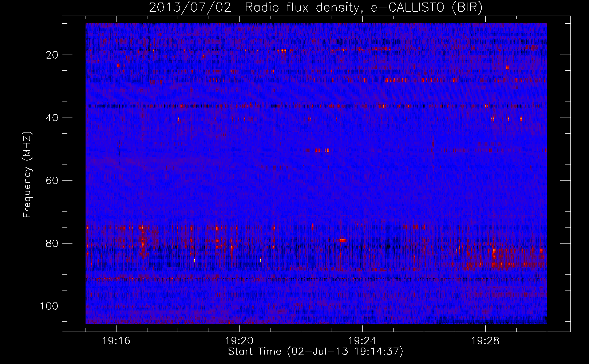This screenshot has width=589, height=364.
Task: Click the 19:28 time tick label
Action: [x=485, y=341]
